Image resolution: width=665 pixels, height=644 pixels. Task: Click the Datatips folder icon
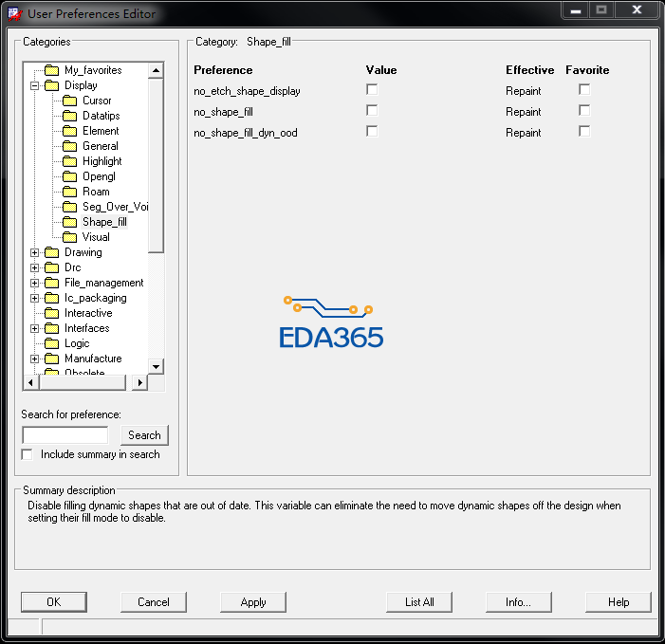point(69,116)
